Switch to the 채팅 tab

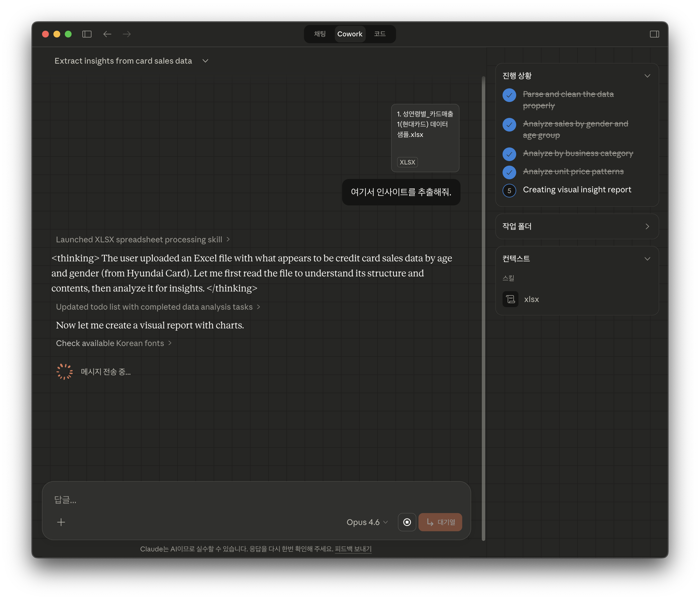[x=320, y=34]
